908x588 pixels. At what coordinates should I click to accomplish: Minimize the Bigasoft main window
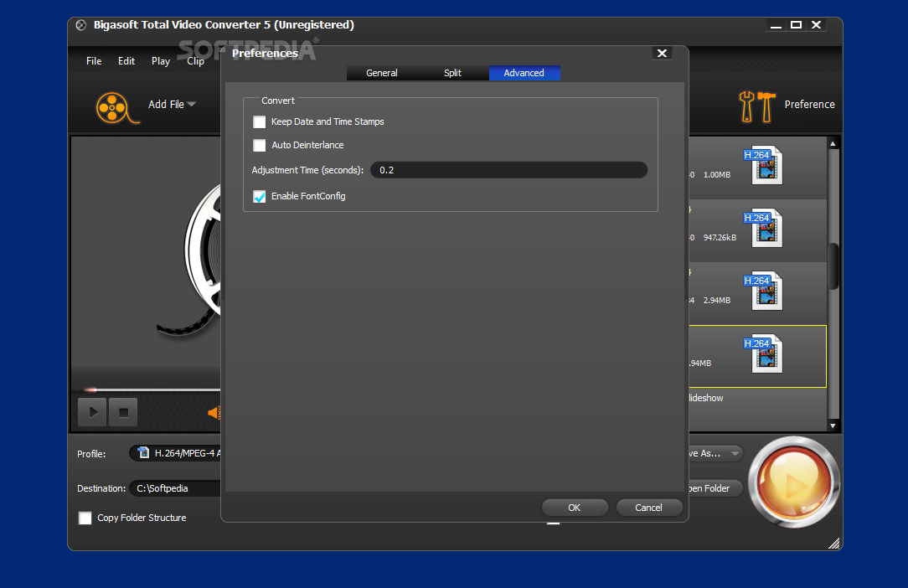click(776, 25)
